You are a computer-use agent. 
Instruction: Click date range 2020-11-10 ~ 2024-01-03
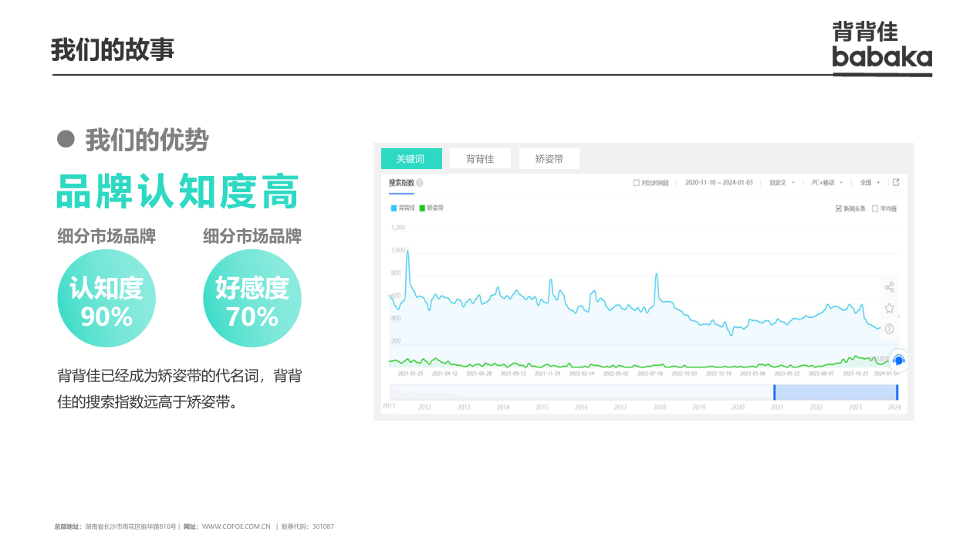pyautogui.click(x=718, y=183)
